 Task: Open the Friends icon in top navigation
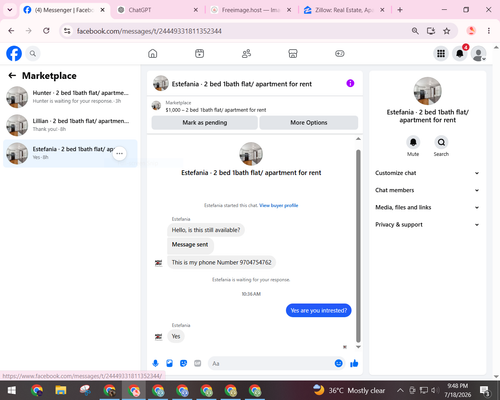pos(246,53)
